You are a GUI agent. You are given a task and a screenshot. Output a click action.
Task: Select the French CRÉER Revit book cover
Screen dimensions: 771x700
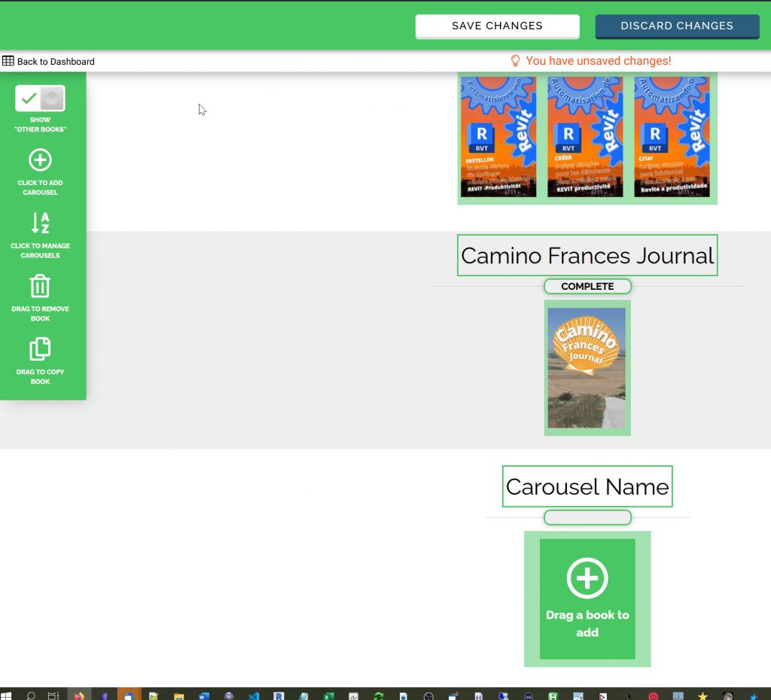tap(585, 136)
